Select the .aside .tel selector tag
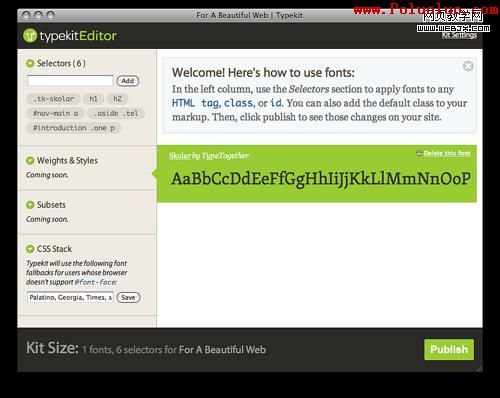This screenshot has width=500, height=398. click(116, 113)
